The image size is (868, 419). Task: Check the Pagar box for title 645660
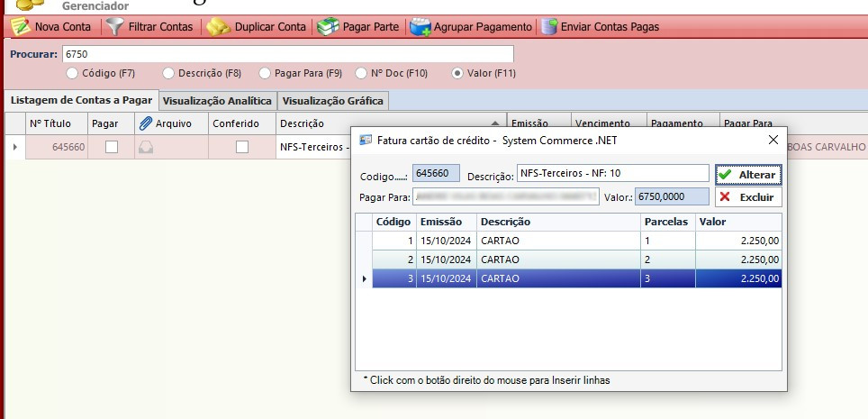coord(112,147)
